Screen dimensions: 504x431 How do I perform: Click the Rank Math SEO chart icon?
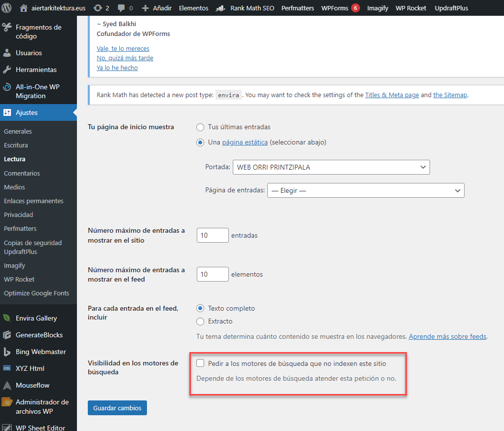[220, 8]
